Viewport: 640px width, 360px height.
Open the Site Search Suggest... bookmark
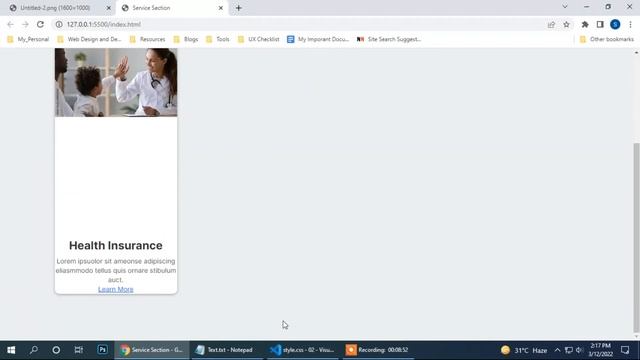[389, 39]
